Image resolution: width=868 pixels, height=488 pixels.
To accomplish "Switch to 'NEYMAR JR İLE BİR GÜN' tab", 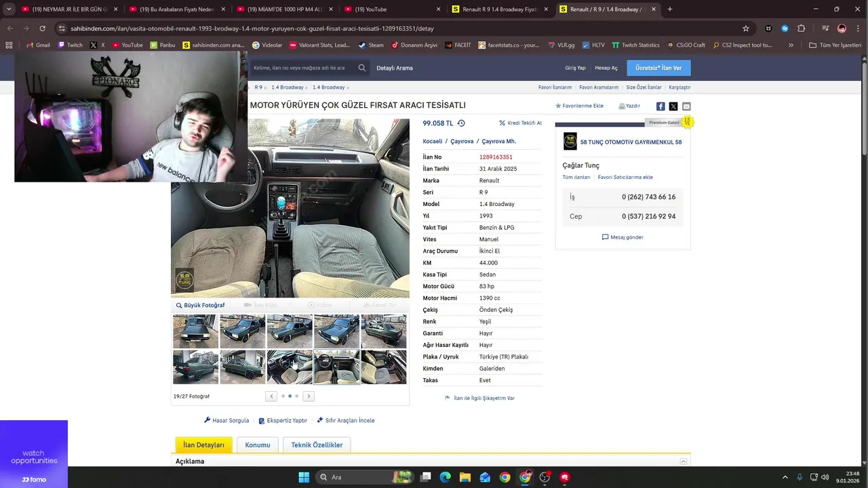I will (70, 9).
